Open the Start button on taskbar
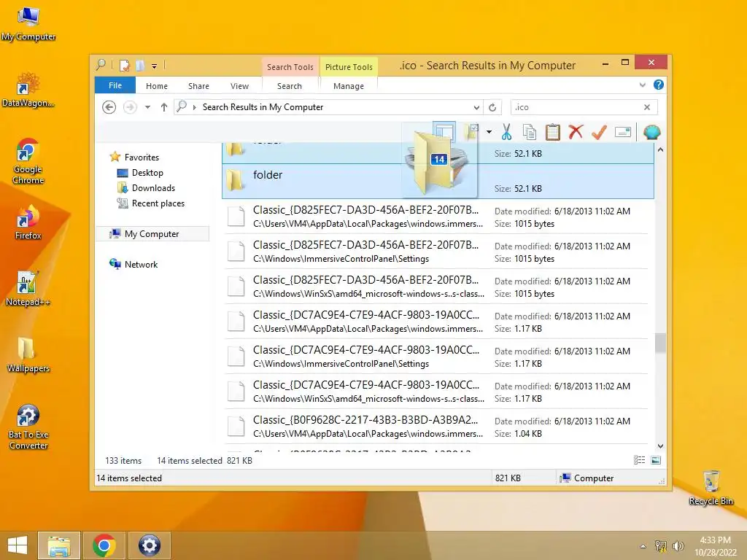This screenshot has height=560, width=747. coord(18,545)
